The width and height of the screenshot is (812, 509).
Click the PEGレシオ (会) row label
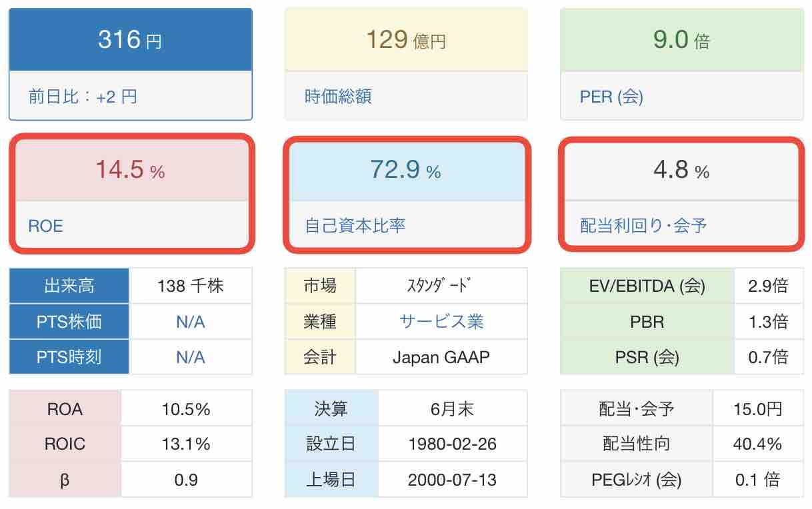pyautogui.click(x=637, y=479)
